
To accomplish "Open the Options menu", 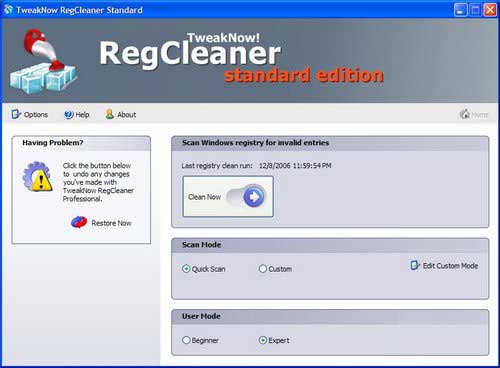I will tap(30, 115).
